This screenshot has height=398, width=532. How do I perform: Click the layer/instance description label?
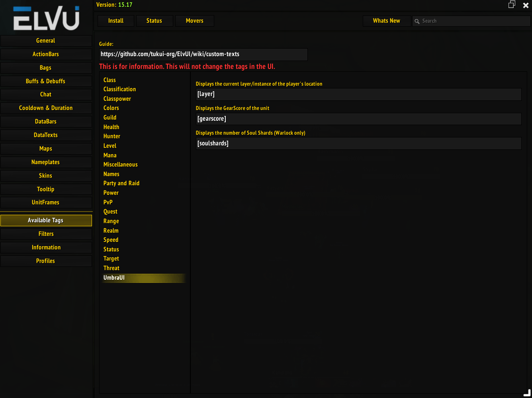pos(259,84)
